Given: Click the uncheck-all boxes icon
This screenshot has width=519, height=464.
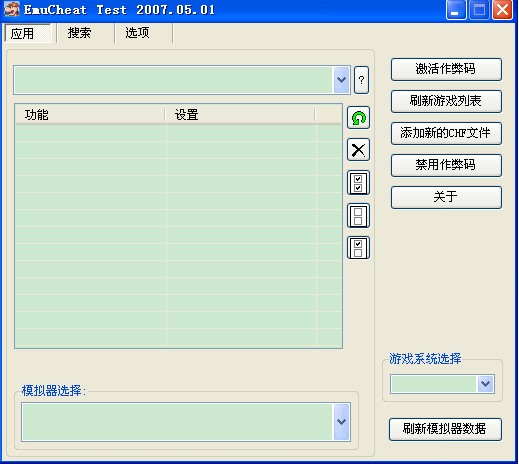Looking at the screenshot, I should click(358, 216).
